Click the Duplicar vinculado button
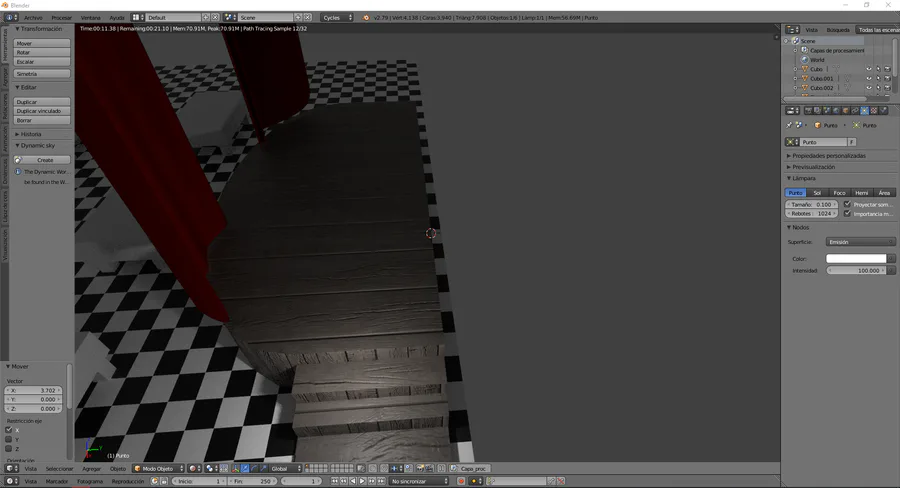This screenshot has height=488, width=900. [42, 111]
